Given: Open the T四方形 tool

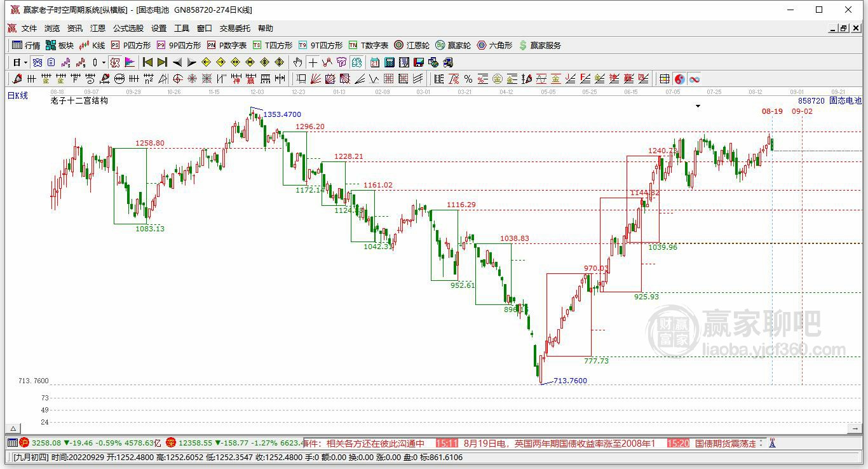Looking at the screenshot, I should tap(273, 45).
